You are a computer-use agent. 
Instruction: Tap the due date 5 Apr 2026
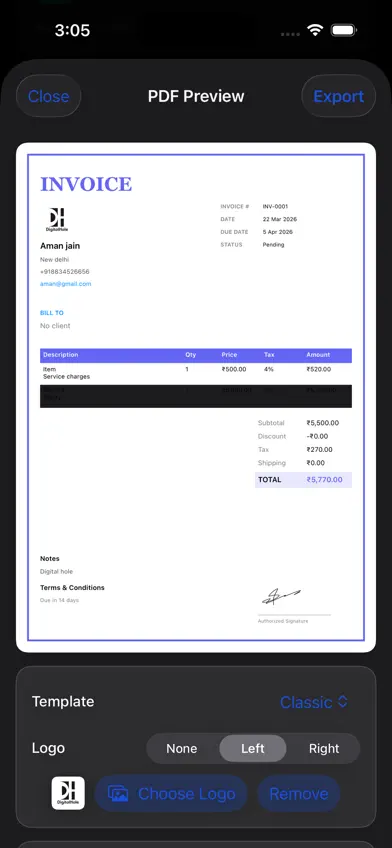[x=277, y=232]
